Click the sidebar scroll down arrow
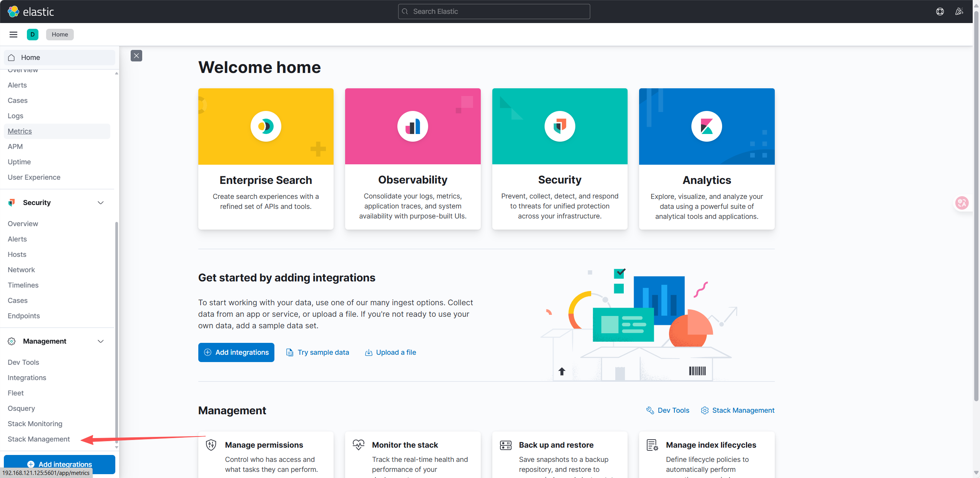 click(116, 447)
